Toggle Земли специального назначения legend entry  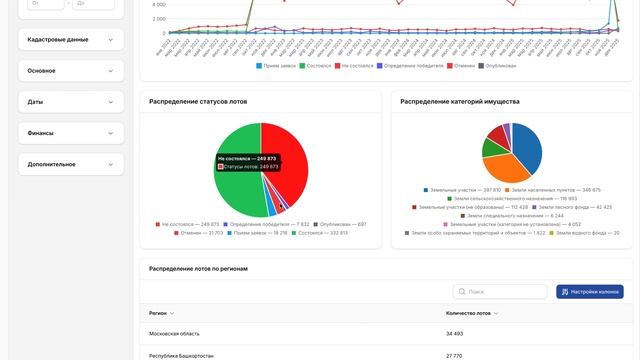tap(512, 216)
